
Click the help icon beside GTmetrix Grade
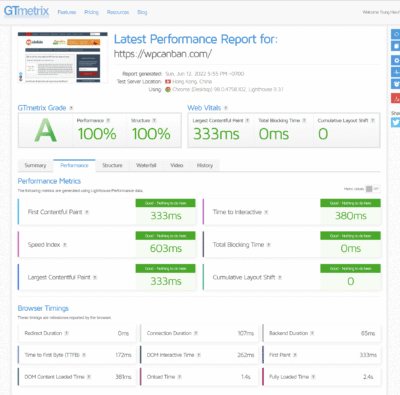click(x=71, y=108)
